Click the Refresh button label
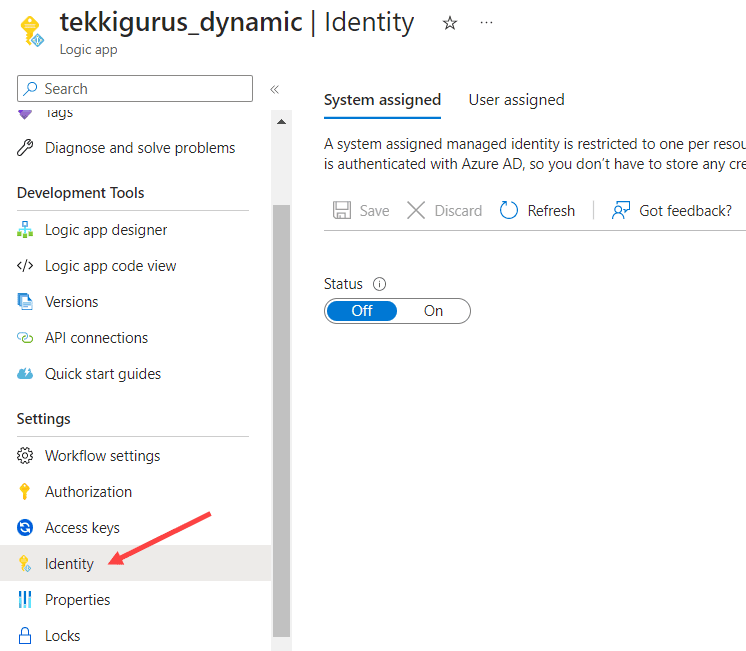 551,211
